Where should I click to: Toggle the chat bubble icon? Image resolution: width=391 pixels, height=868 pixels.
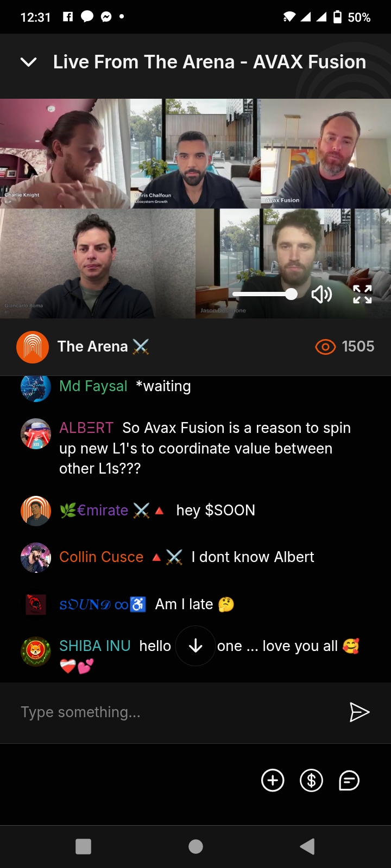point(349,781)
